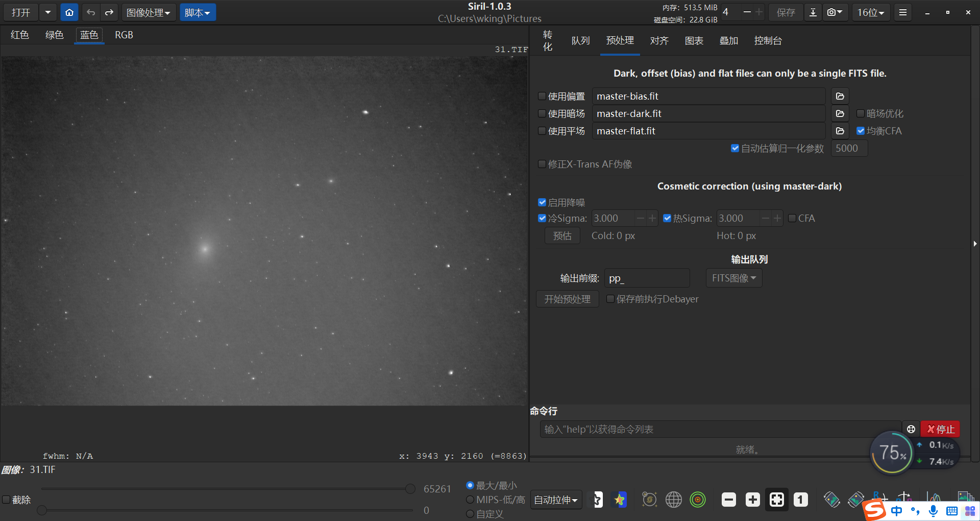Open the camera snapshot menu
980x521 pixels.
click(835, 12)
